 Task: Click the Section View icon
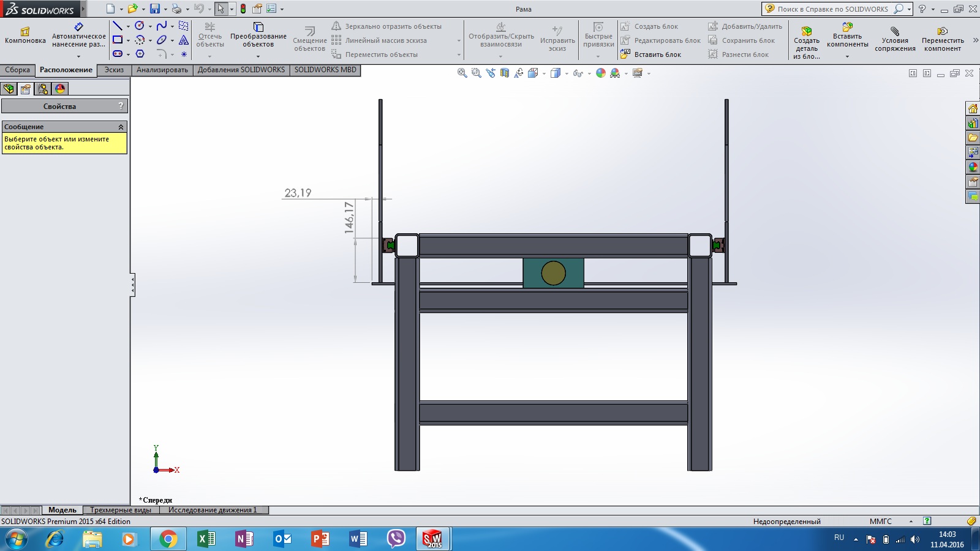click(505, 73)
